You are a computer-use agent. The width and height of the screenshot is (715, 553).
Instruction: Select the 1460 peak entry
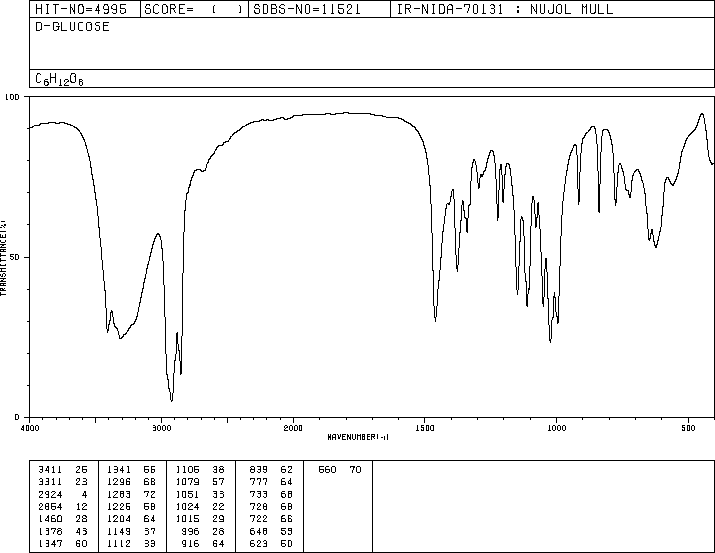tap(50, 519)
